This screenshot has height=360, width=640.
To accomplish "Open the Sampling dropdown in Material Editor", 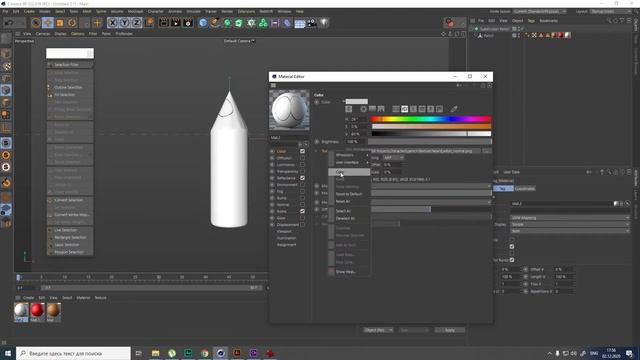I will pyautogui.click(x=393, y=158).
